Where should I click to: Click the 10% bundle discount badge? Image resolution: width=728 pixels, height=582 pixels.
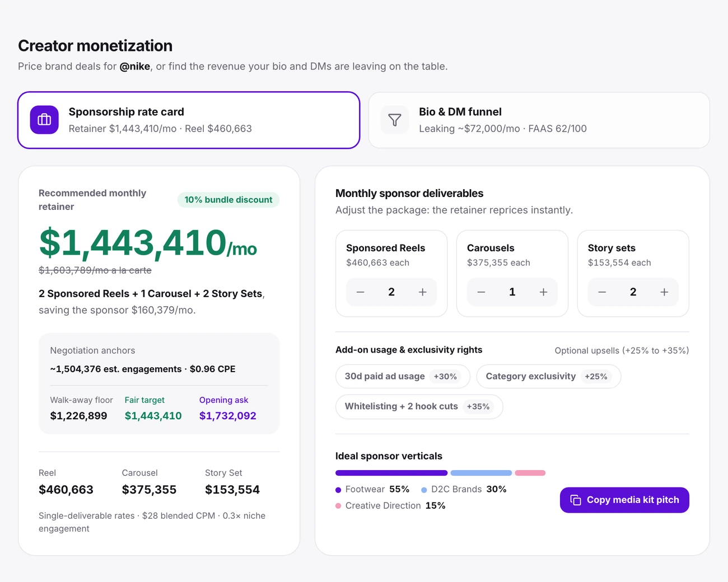[228, 200]
